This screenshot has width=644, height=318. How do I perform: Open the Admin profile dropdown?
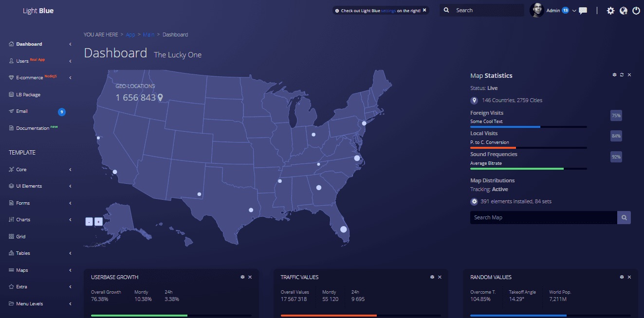pos(555,10)
